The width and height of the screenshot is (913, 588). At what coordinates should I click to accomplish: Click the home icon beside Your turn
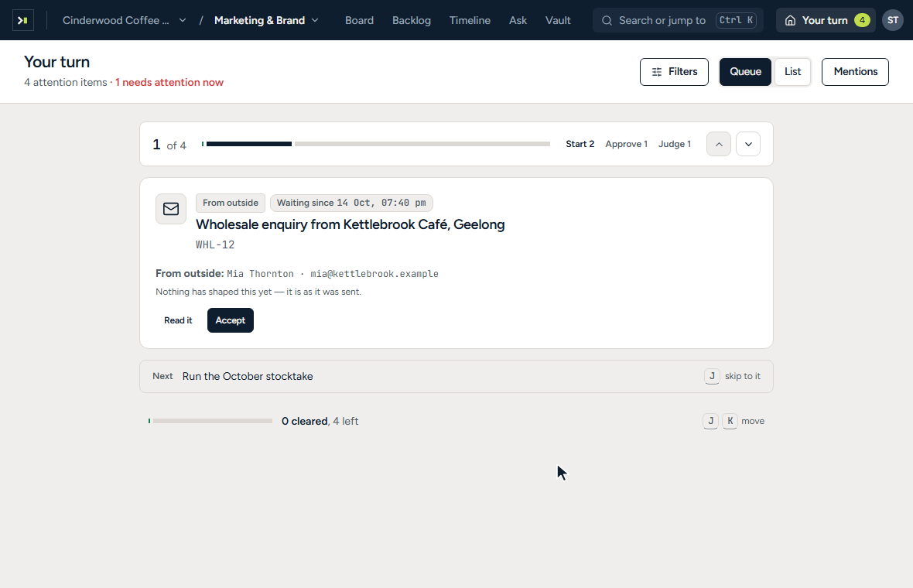(790, 20)
